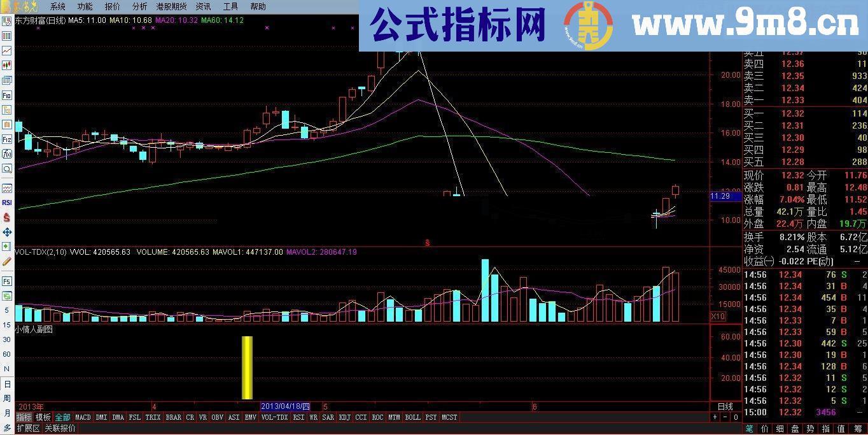The height and width of the screenshot is (435, 868).
Task: Switch to the 60-minute period
Action: [x=7, y=354]
